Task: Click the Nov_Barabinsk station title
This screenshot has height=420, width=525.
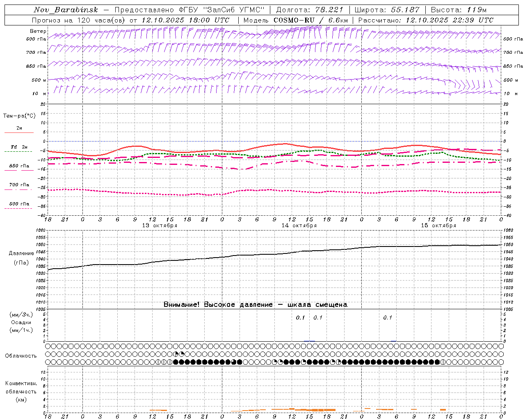Action: click(66, 10)
